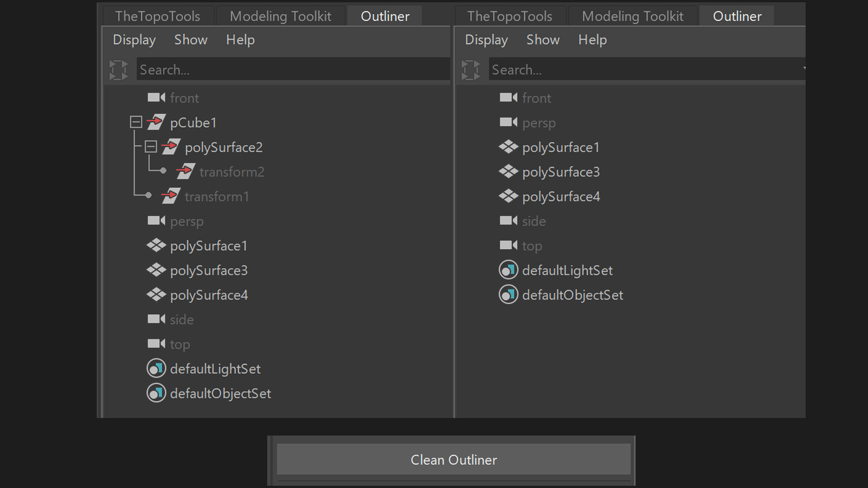Collapse the polySurface2 branch
This screenshot has height=488, width=868.
tap(151, 146)
